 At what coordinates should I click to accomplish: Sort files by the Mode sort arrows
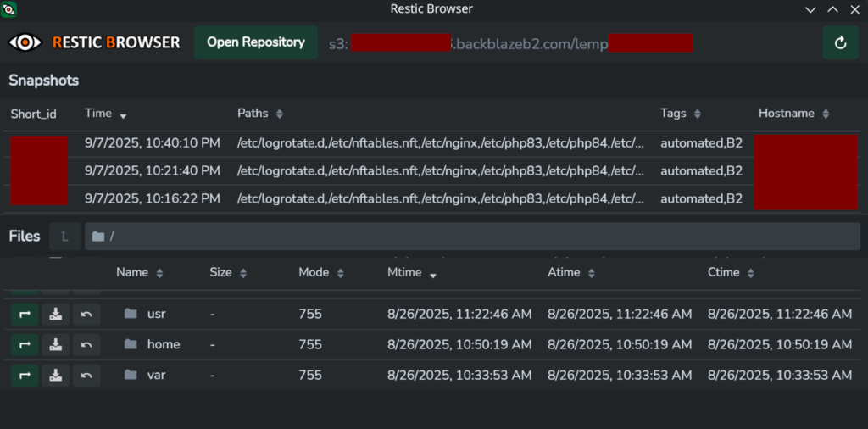point(341,273)
